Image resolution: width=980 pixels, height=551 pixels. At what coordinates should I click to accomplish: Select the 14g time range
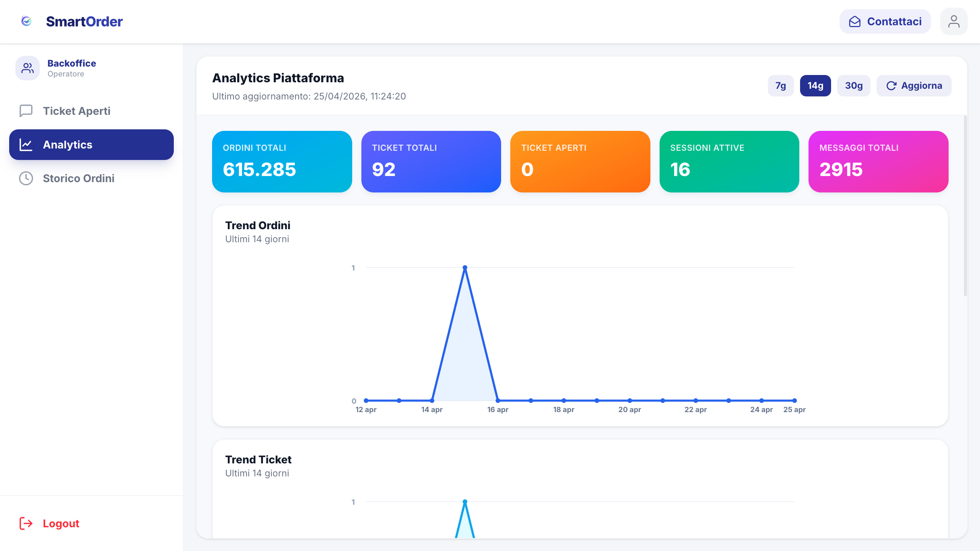point(815,86)
